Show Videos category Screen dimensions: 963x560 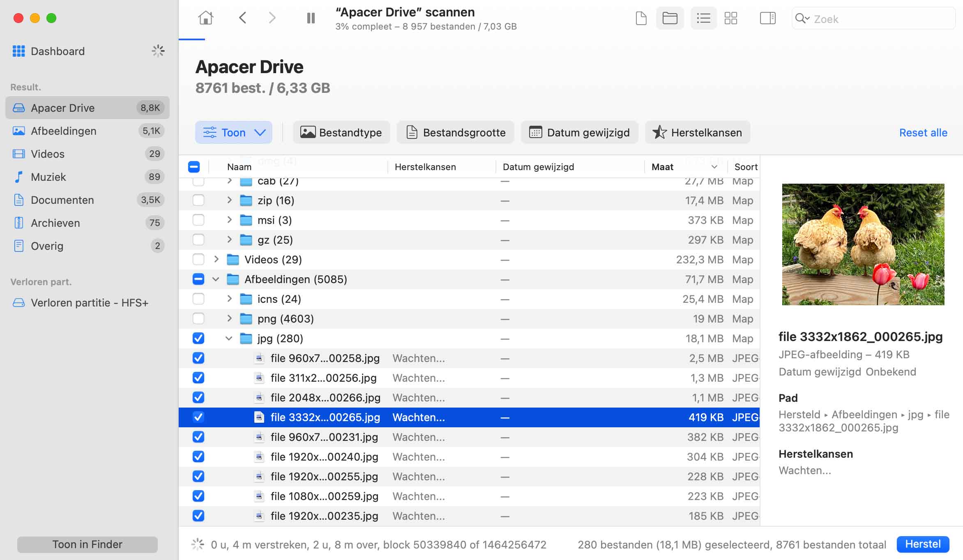tap(88, 154)
